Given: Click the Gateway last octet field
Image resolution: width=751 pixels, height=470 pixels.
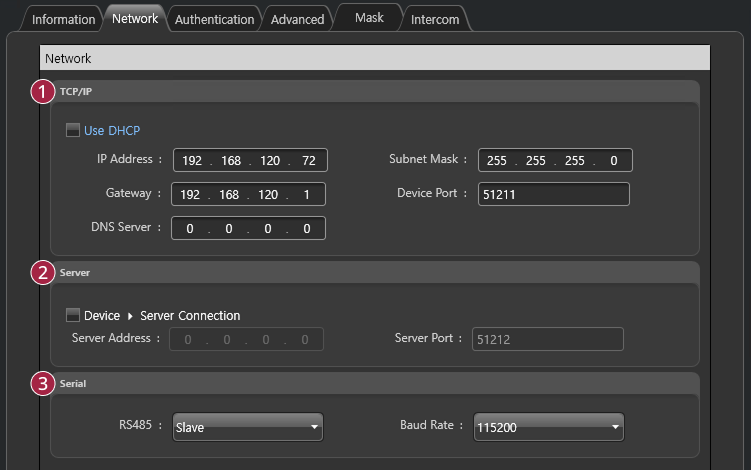Looking at the screenshot, I should pyautogui.click(x=306, y=194).
